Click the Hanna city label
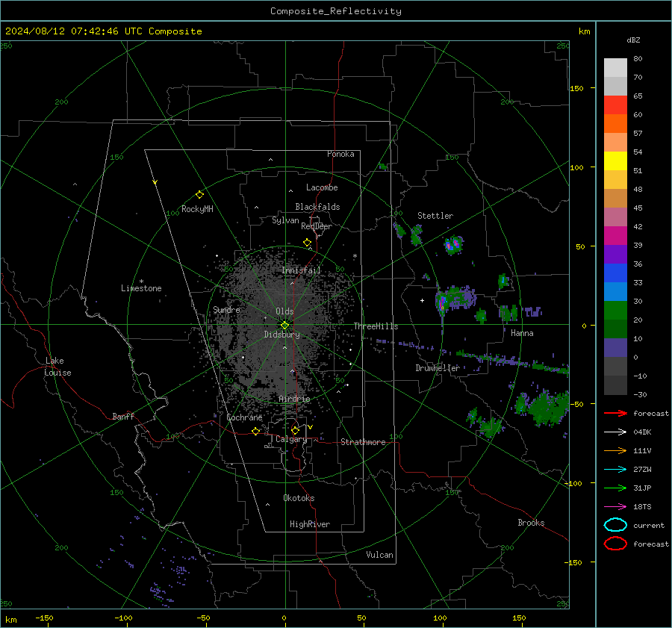 522,333
